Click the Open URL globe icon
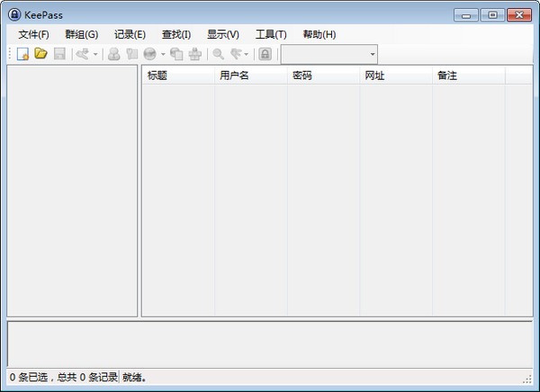Viewport: 540px width, 392px height. [x=149, y=55]
